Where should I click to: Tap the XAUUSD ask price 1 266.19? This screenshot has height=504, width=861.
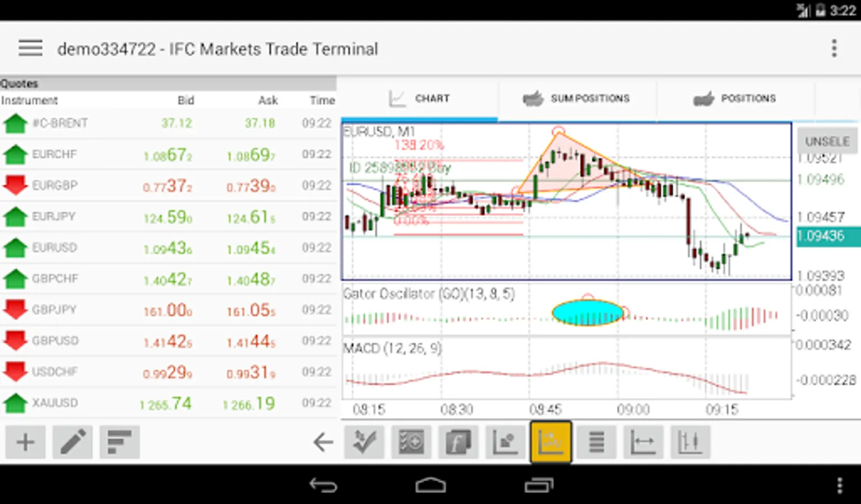click(x=249, y=403)
